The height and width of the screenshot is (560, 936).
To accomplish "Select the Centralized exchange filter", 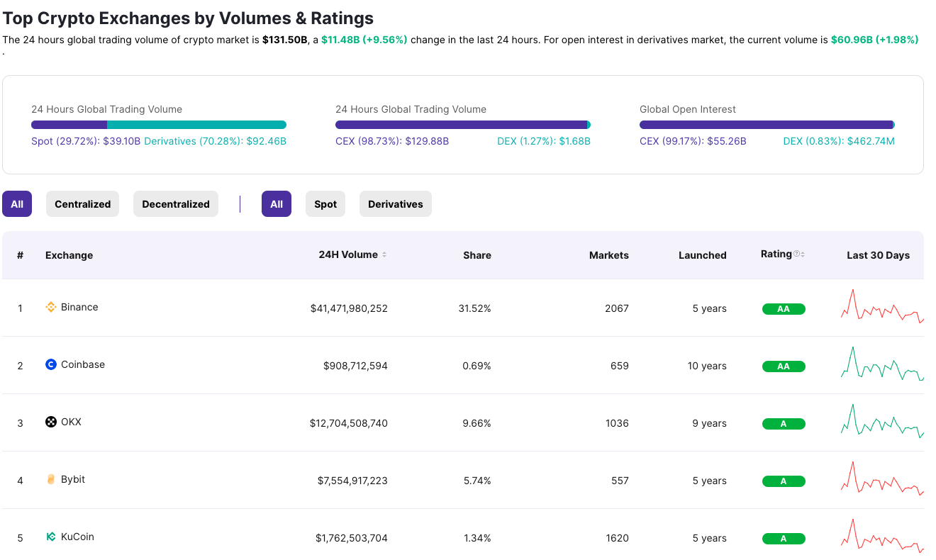I will (82, 203).
